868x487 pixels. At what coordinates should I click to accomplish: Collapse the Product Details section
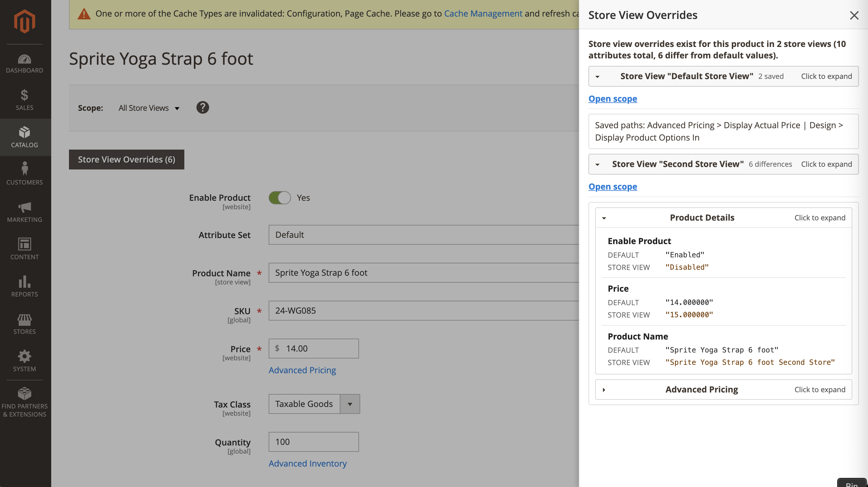coord(723,218)
